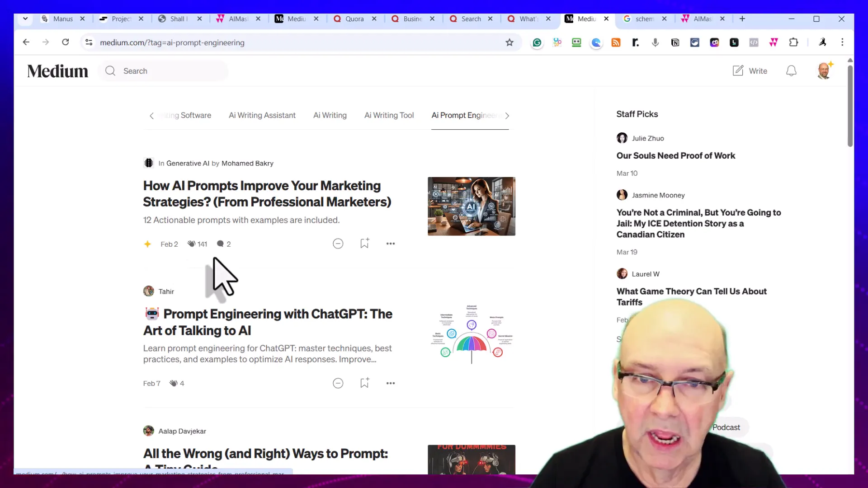
Task: Open the How AI Prompts Improve Your Marketing Strategies article
Action: [267, 193]
